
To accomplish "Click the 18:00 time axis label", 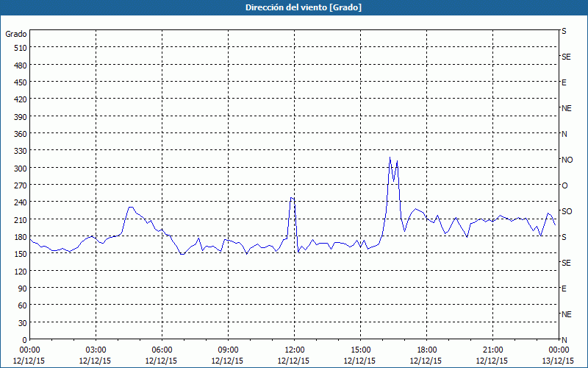I will (x=427, y=350).
